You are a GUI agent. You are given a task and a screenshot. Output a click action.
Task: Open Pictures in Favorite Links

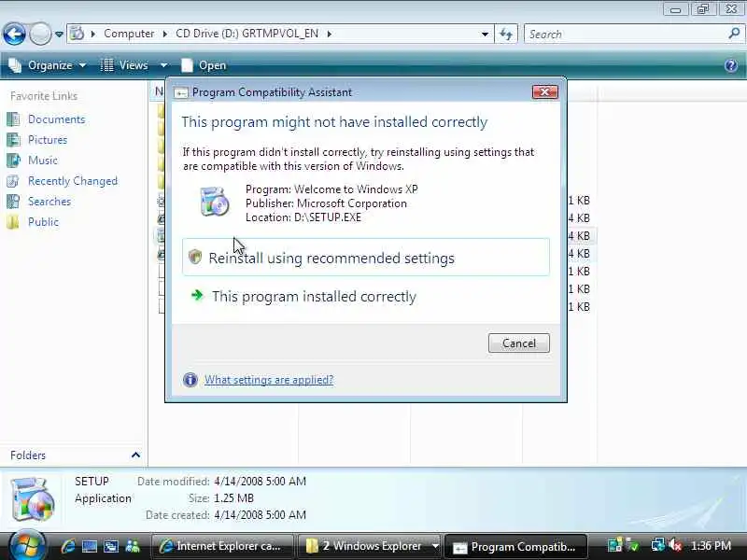[x=48, y=139]
